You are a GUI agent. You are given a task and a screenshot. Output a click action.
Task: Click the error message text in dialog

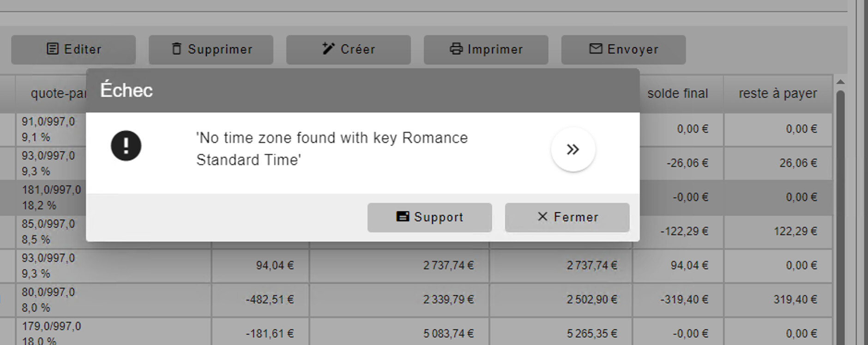click(x=332, y=149)
